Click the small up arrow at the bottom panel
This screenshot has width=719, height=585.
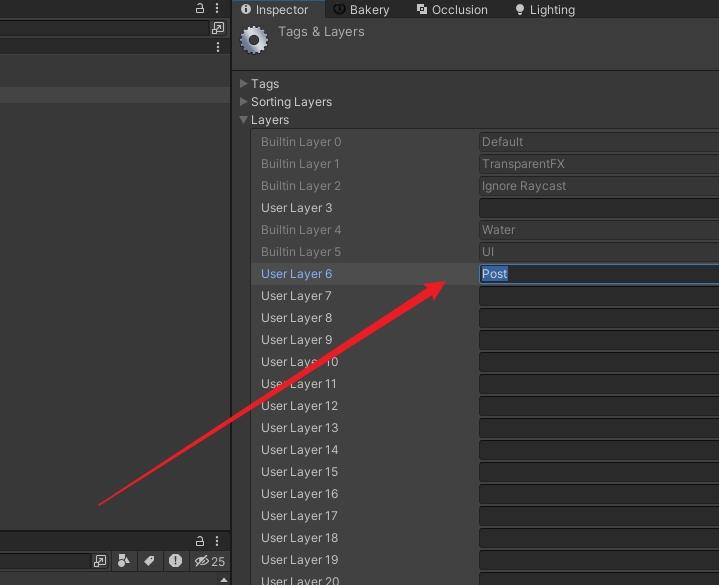pos(223,580)
